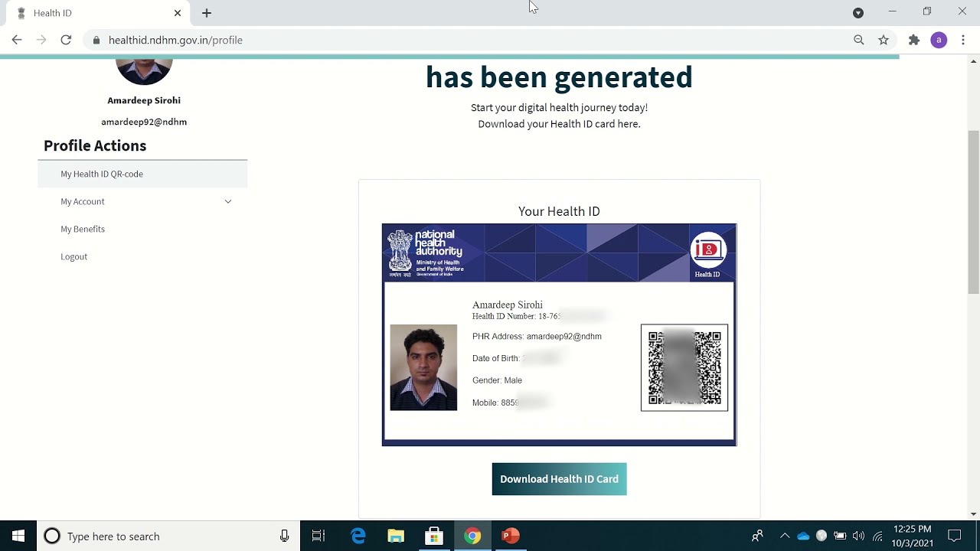980x551 pixels.
Task: Open Task View on taskbar
Action: pos(318,536)
